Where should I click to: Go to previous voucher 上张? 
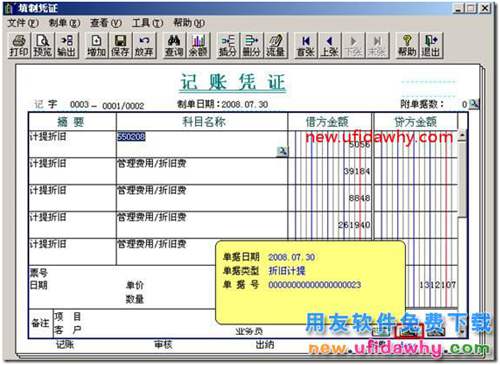(x=329, y=46)
